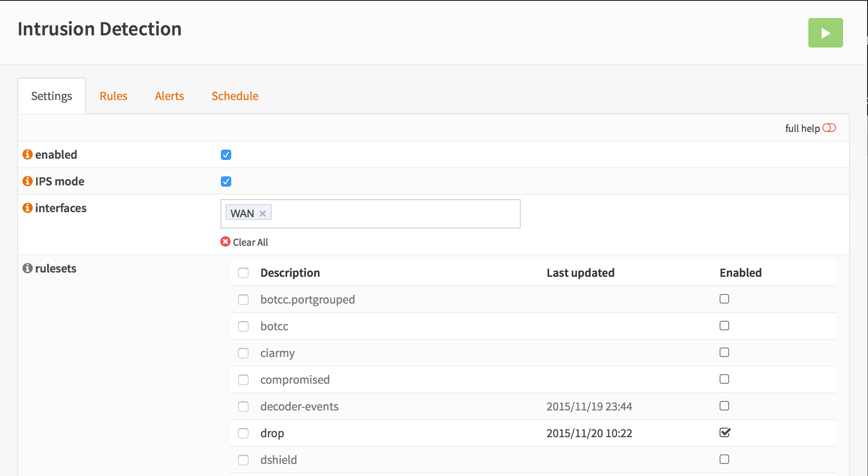Click the red Clear All icon

[225, 242]
